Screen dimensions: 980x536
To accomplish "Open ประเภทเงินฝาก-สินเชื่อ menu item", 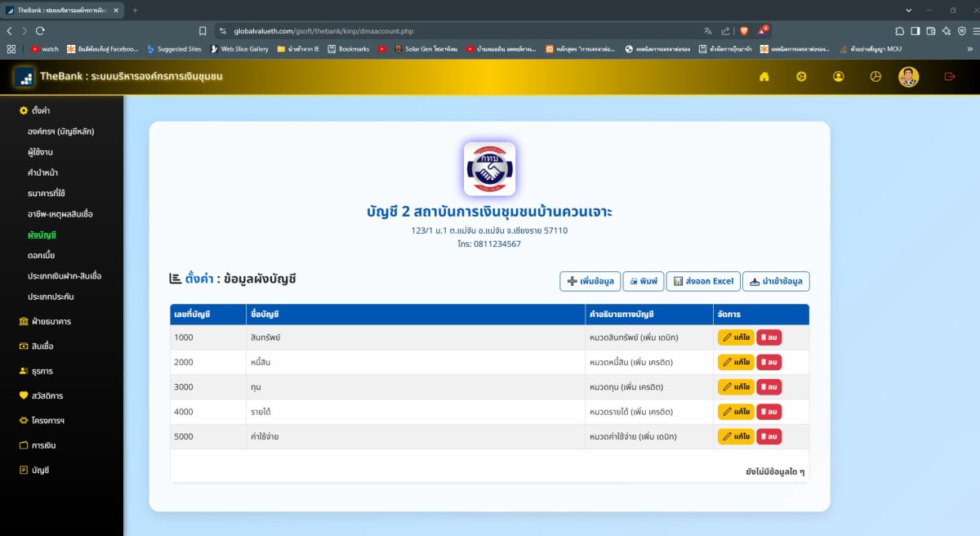I will [x=64, y=276].
